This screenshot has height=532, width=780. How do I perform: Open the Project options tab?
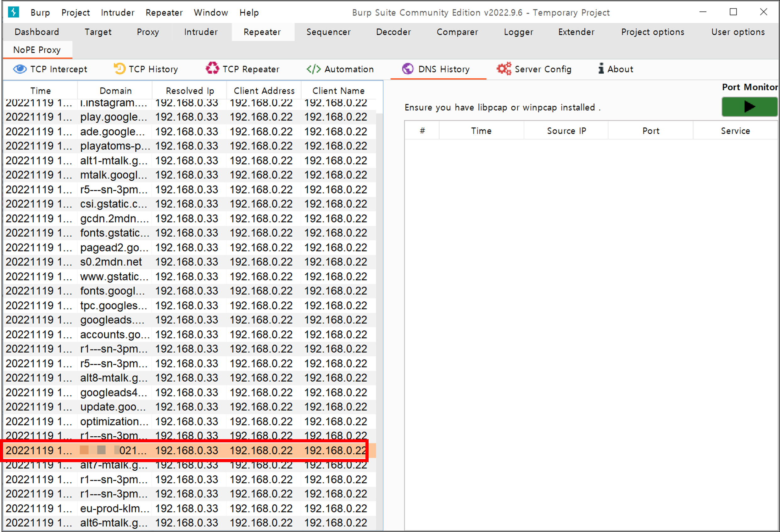[x=652, y=32]
